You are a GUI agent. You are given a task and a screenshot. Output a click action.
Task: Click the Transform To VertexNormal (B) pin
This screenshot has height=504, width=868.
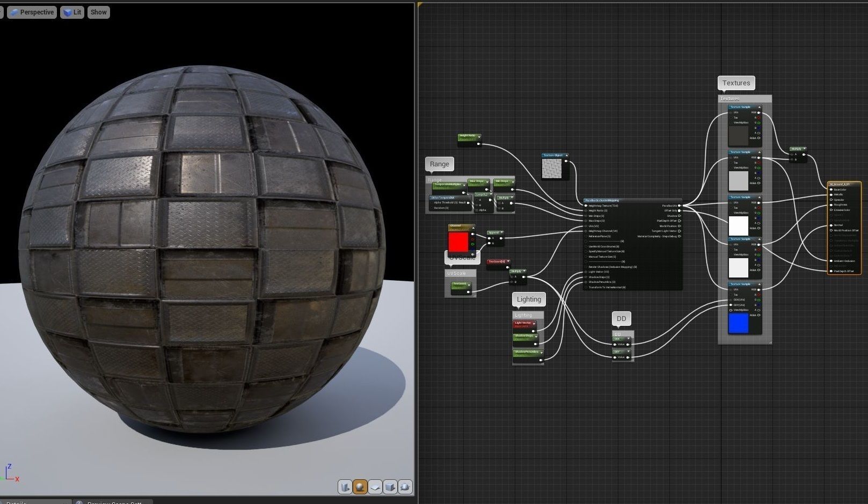(586, 287)
